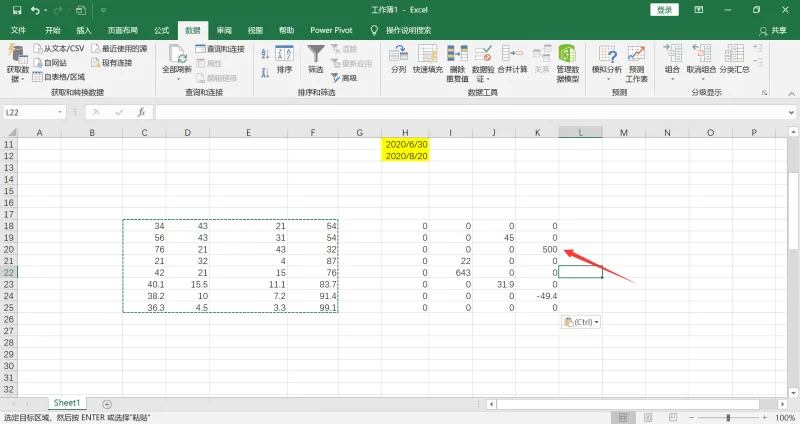Open Manage Data Model (管理数据模型)
The image size is (800, 424).
(567, 64)
